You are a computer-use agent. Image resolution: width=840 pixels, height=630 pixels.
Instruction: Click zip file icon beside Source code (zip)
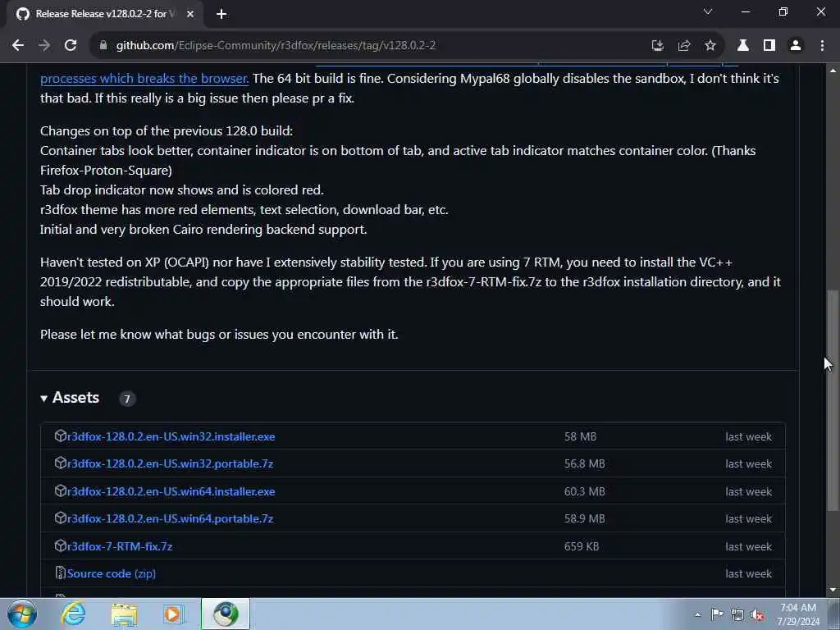[60, 573]
